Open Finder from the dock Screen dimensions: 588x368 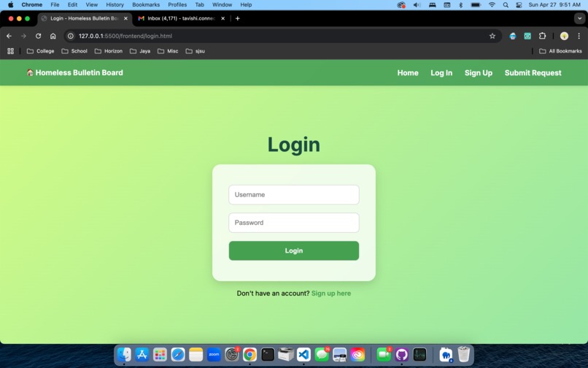pos(124,354)
